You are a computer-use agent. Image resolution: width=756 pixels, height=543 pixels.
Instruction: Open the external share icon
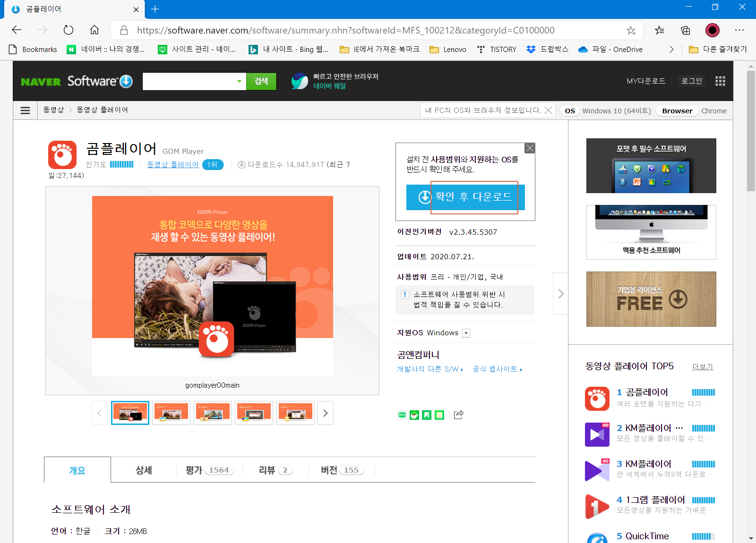[458, 415]
